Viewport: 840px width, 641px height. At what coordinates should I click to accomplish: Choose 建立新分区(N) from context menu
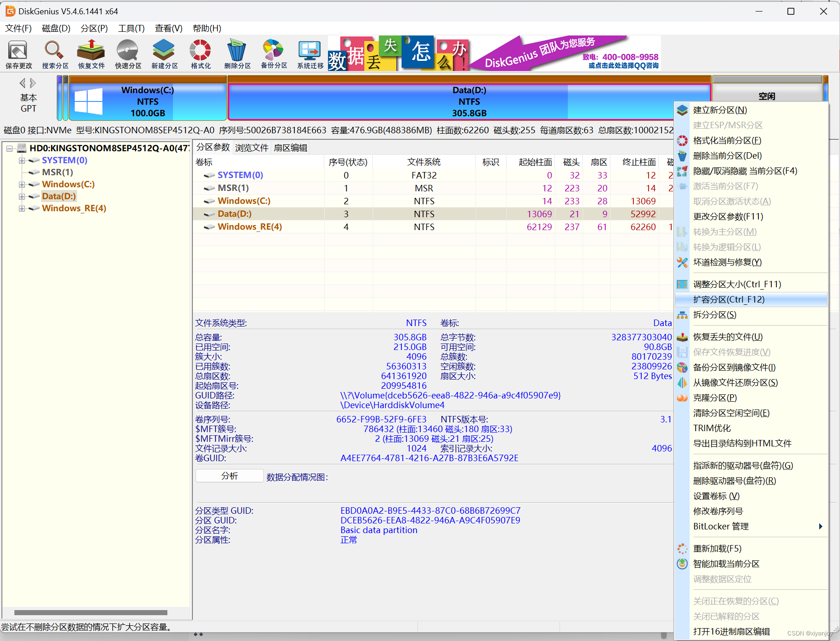point(751,110)
